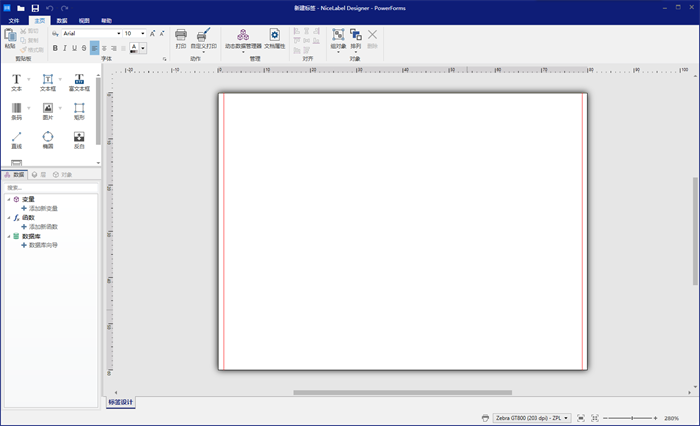The width and height of the screenshot is (700, 426).
Task: Switch to the 视图 ribbon tab
Action: (x=84, y=20)
